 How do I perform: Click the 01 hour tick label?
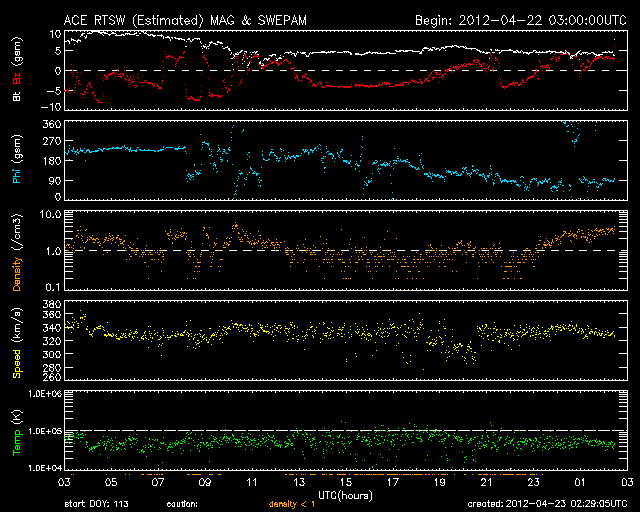[x=580, y=482]
